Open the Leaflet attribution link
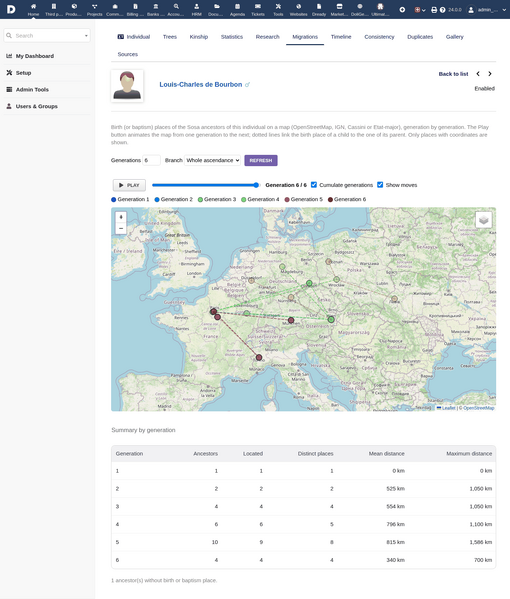 448,408
